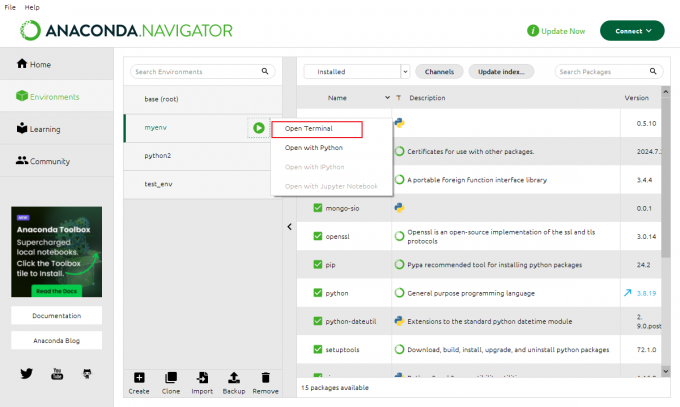The image size is (680, 407).
Task: Click the T column header
Action: [x=399, y=98]
